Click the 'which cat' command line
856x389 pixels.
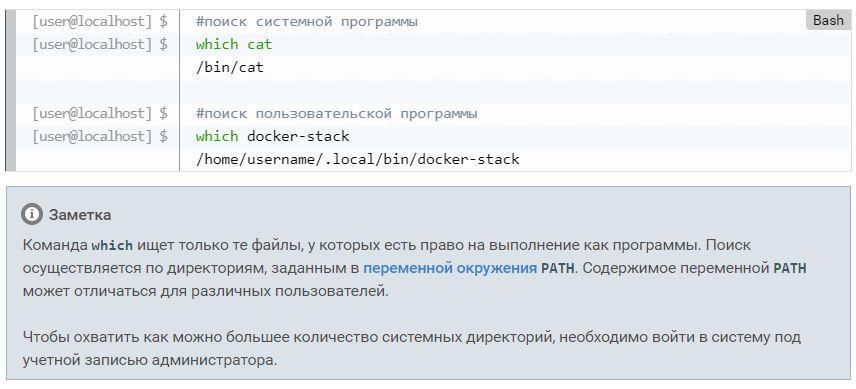234,44
